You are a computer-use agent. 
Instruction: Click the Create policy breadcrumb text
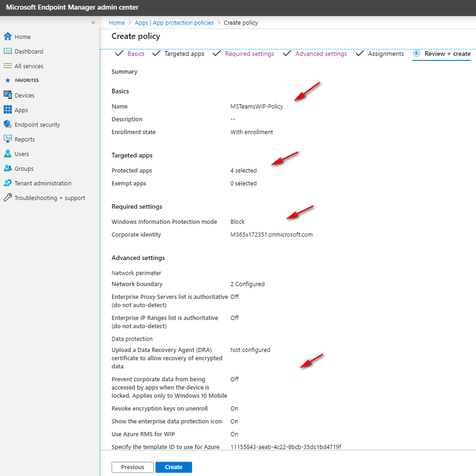pyautogui.click(x=241, y=23)
